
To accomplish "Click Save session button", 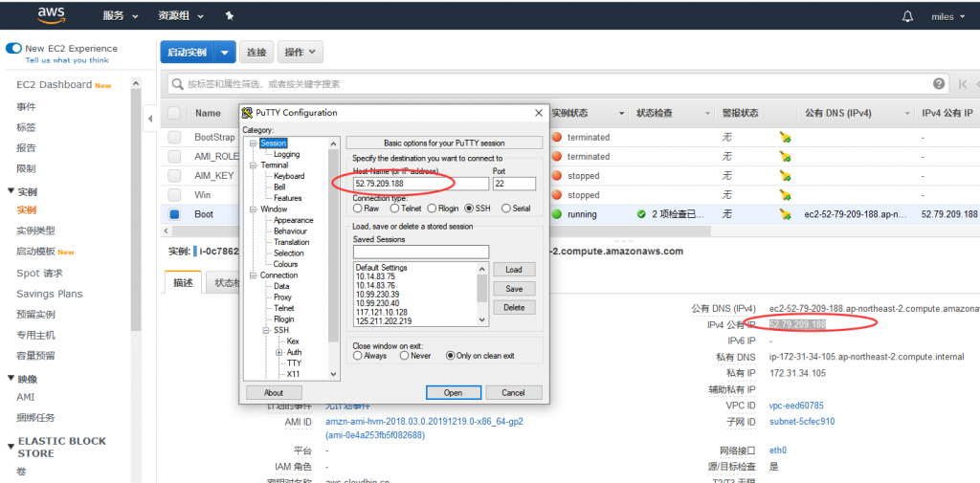I will (x=514, y=289).
